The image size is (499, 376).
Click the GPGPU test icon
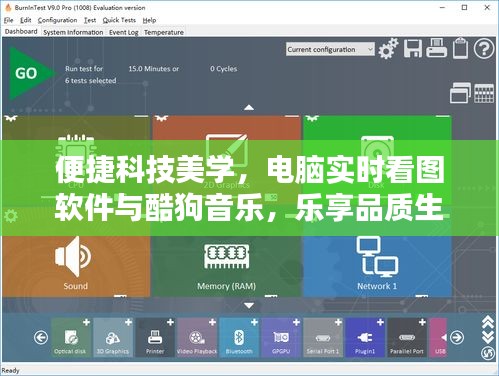pyautogui.click(x=281, y=338)
